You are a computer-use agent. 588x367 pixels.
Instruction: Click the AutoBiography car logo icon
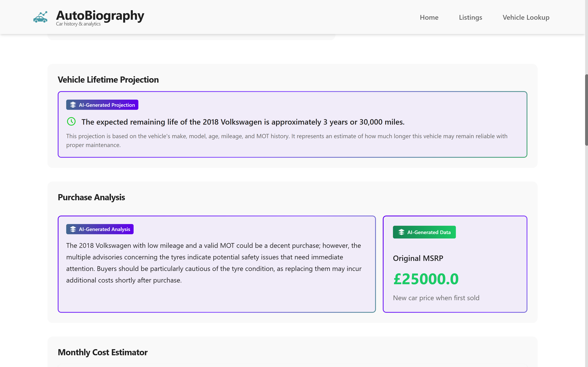click(40, 17)
